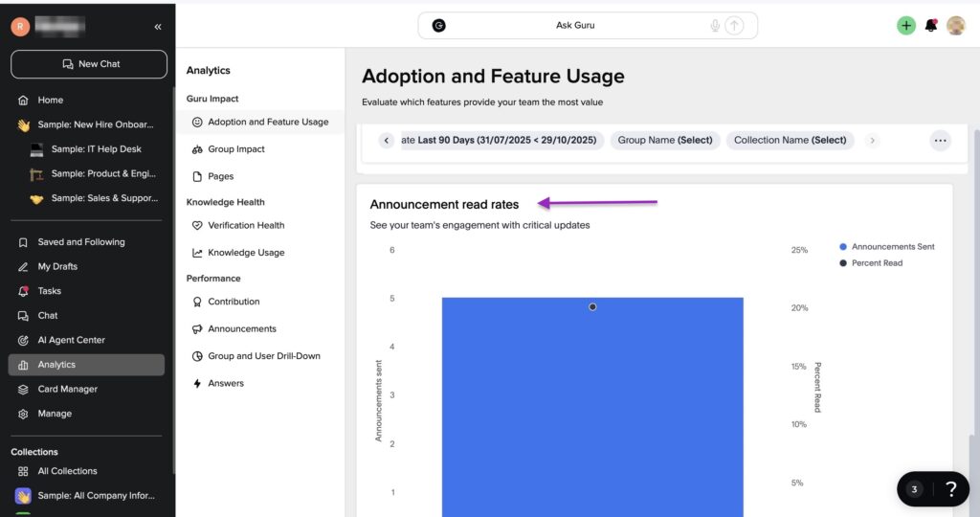Open Sample: Product & Engineering item
Image resolution: width=980 pixels, height=517 pixels.
tap(103, 173)
